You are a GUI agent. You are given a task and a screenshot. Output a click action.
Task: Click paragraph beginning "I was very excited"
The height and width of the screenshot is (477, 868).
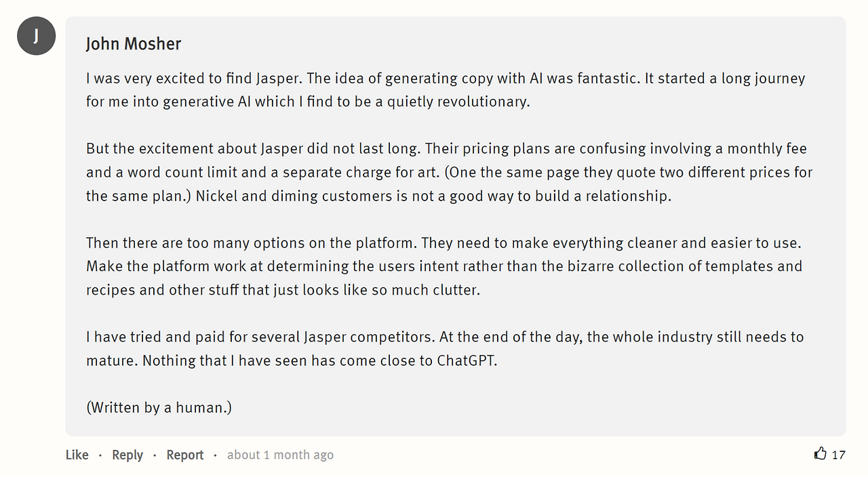coord(446,90)
